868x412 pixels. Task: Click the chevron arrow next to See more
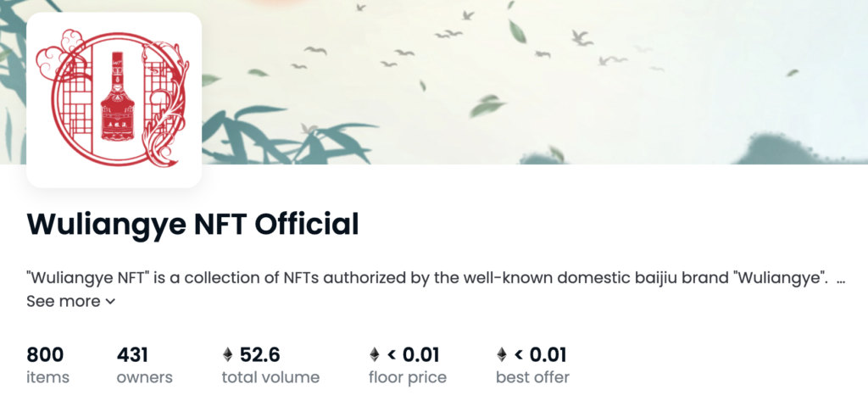(110, 301)
